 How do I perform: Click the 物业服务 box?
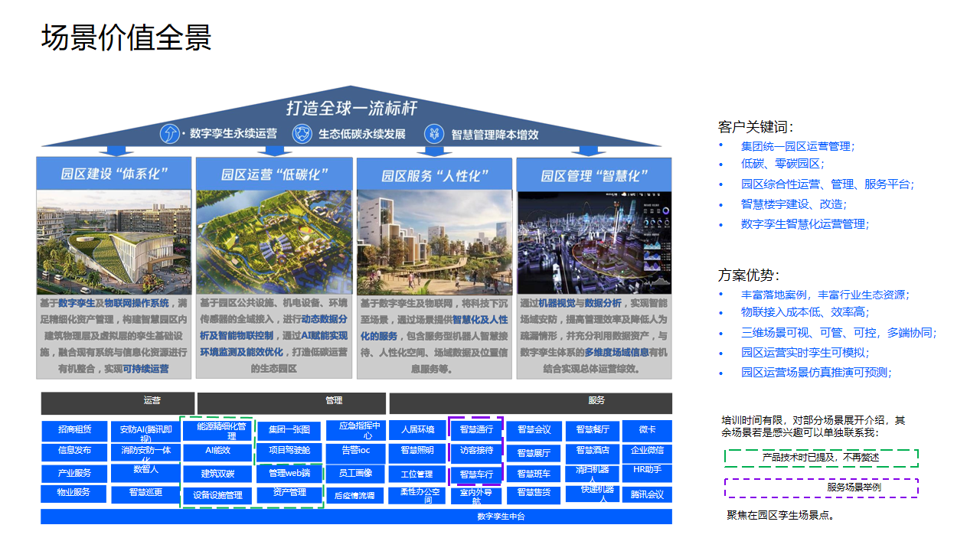point(74,494)
